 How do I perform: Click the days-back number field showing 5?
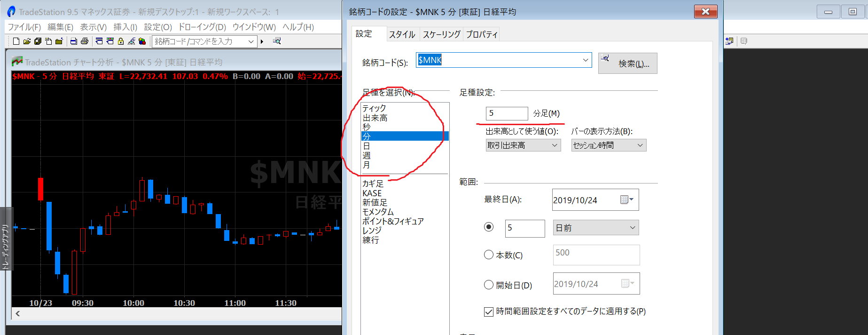point(525,228)
